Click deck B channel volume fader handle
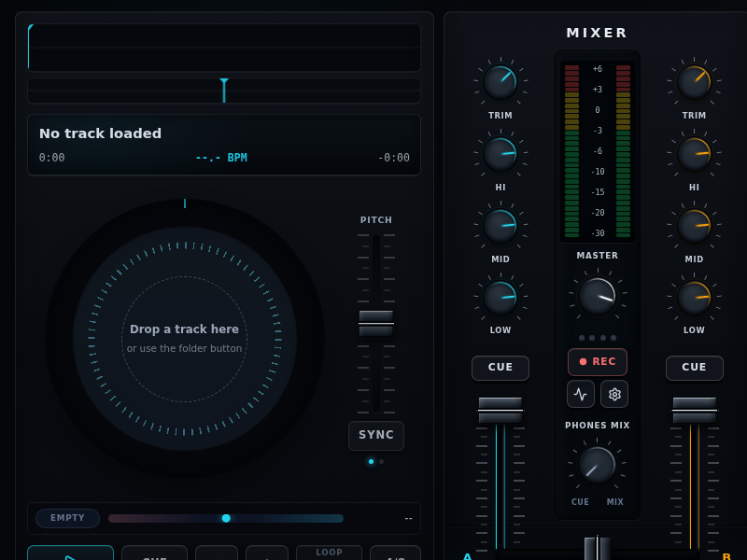The width and height of the screenshot is (747, 560). pyautogui.click(x=694, y=410)
